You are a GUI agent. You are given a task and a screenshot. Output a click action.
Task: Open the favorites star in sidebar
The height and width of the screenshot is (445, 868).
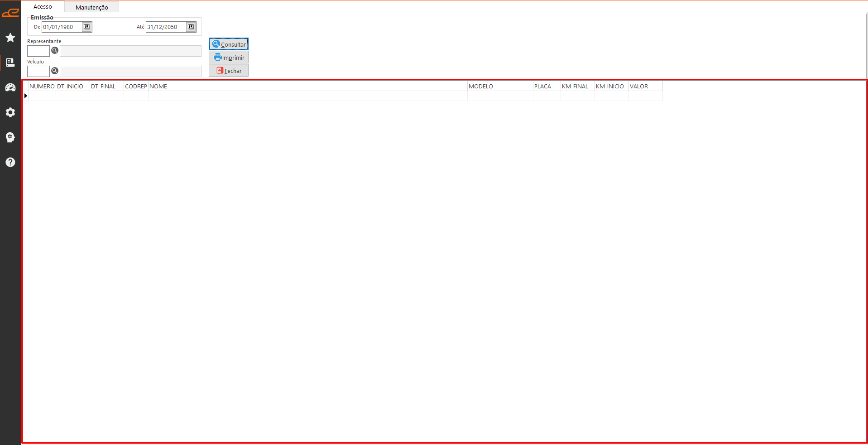tap(10, 38)
